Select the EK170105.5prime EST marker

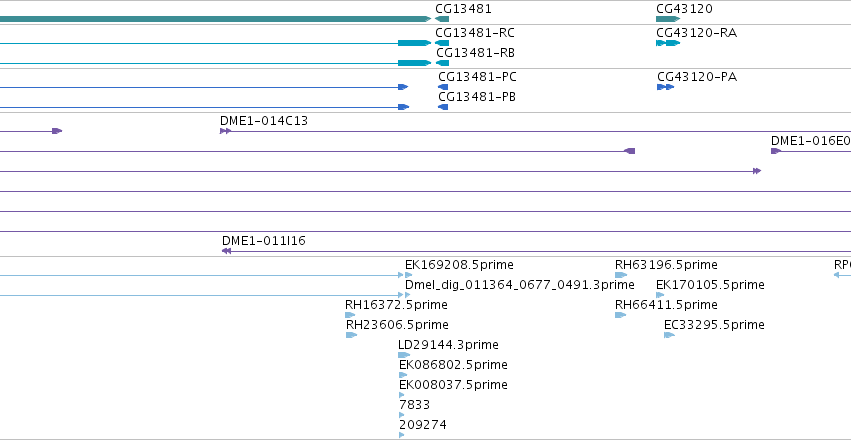pyautogui.click(x=660, y=295)
